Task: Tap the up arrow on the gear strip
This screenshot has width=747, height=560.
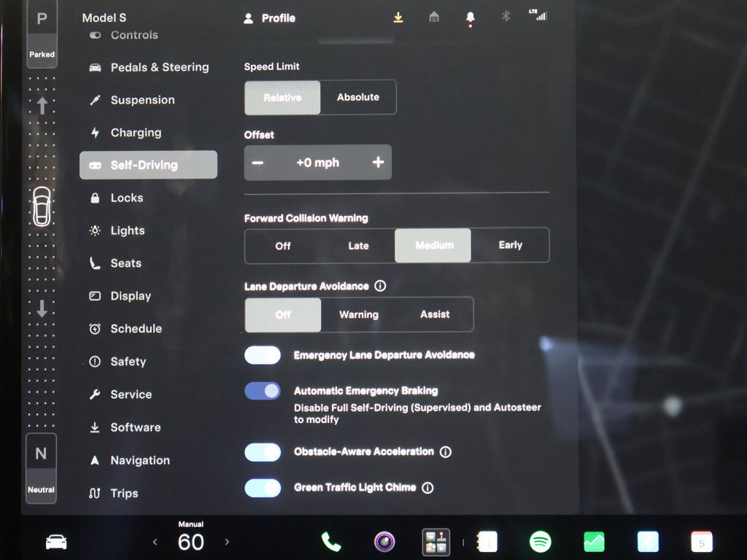Action: 42,105
